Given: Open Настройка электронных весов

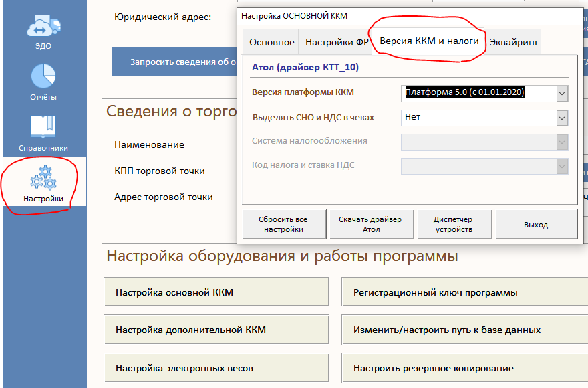Looking at the screenshot, I should [216, 368].
